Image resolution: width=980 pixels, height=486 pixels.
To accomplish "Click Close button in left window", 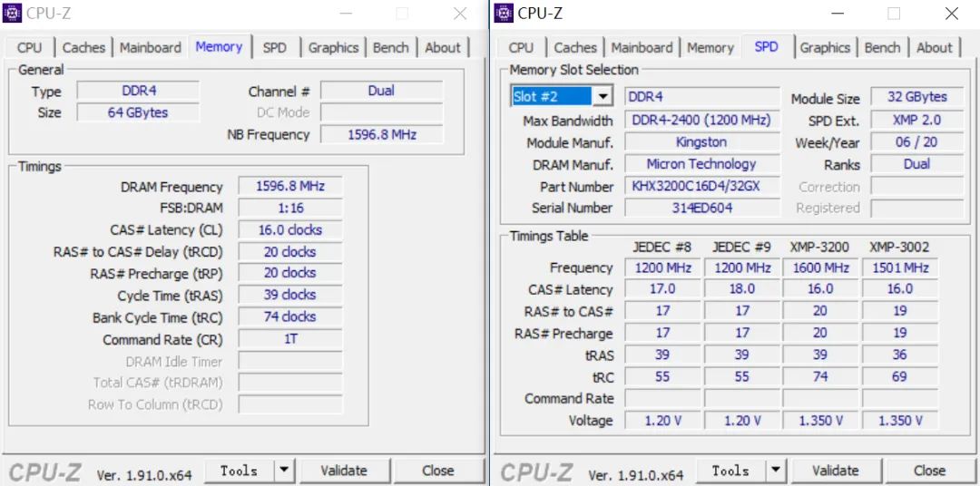I will pyautogui.click(x=437, y=471).
